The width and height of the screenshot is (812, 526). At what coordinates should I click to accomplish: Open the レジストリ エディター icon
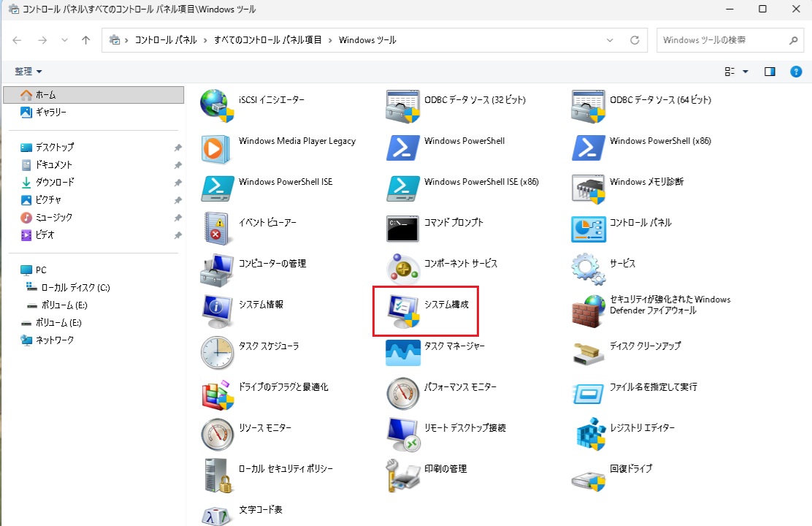590,434
